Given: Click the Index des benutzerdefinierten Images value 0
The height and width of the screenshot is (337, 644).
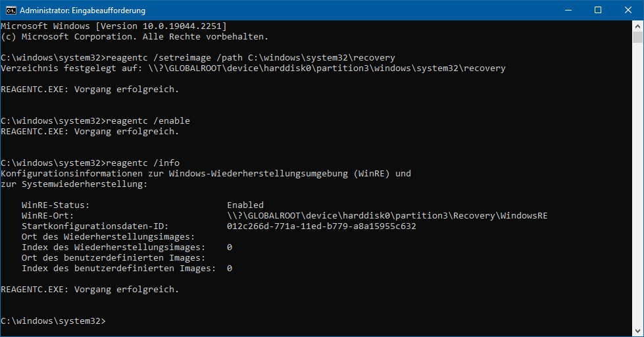Looking at the screenshot, I should pyautogui.click(x=229, y=269).
